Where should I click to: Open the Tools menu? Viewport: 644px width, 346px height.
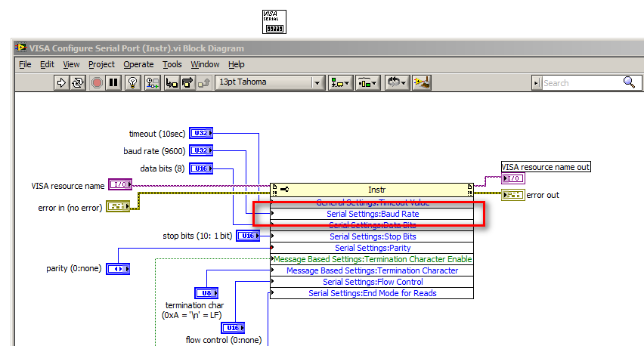[172, 65]
